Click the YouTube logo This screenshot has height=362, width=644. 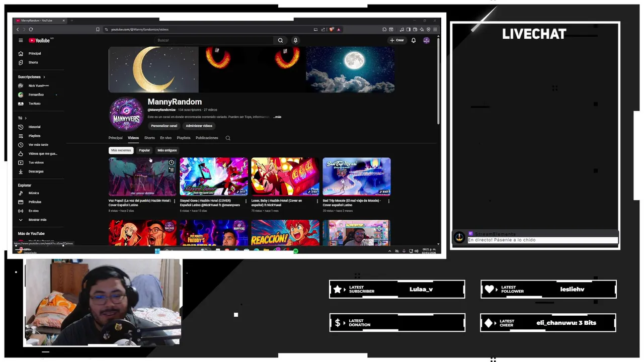click(x=39, y=40)
